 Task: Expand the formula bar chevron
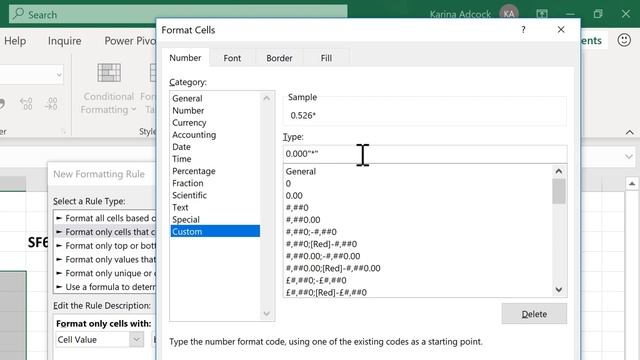pyautogui.click(x=629, y=156)
